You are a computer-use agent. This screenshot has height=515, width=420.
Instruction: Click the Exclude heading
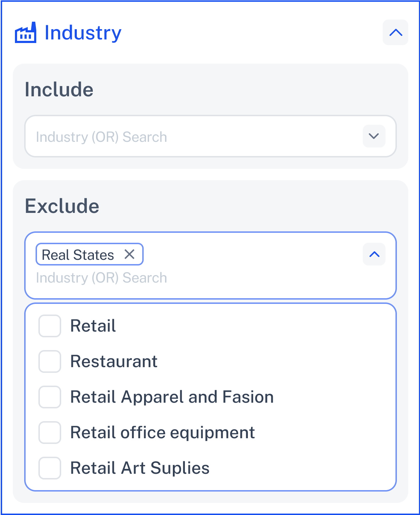tap(62, 206)
